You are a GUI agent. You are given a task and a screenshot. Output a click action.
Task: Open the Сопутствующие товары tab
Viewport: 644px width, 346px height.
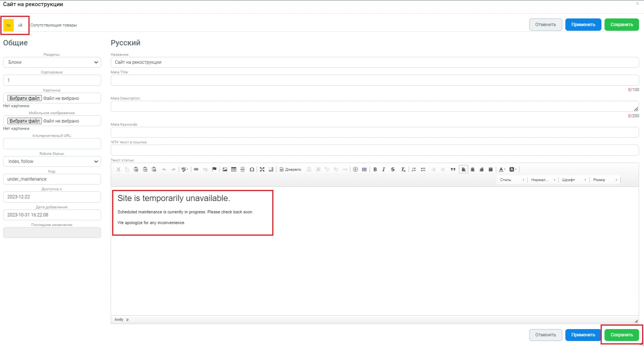coord(53,25)
